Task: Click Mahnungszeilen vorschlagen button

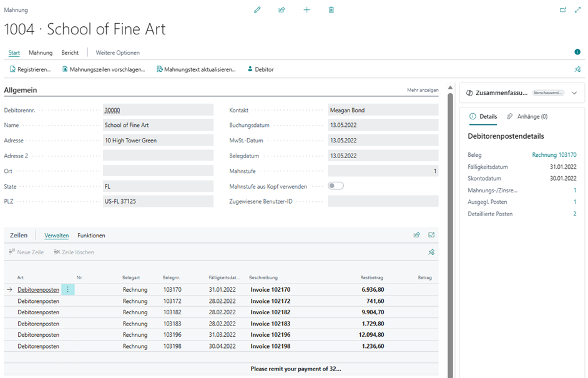Action: click(104, 69)
